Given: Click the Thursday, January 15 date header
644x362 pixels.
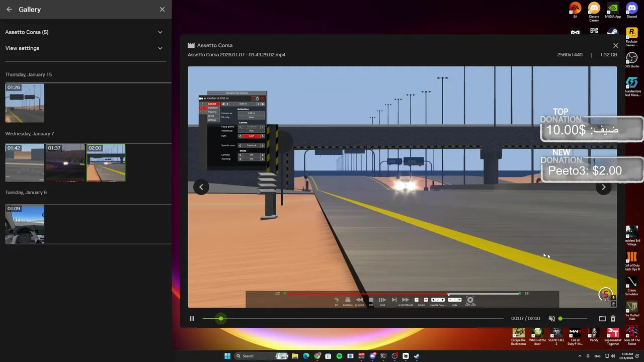Looking at the screenshot, I should click(29, 74).
